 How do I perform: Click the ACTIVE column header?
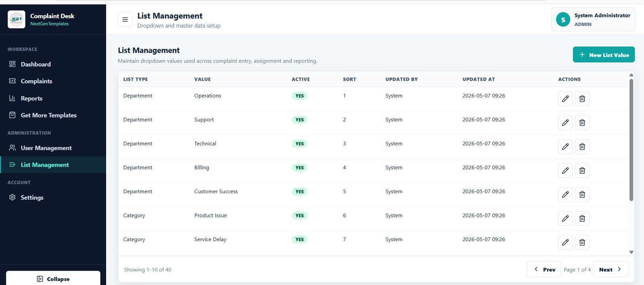coord(301,79)
